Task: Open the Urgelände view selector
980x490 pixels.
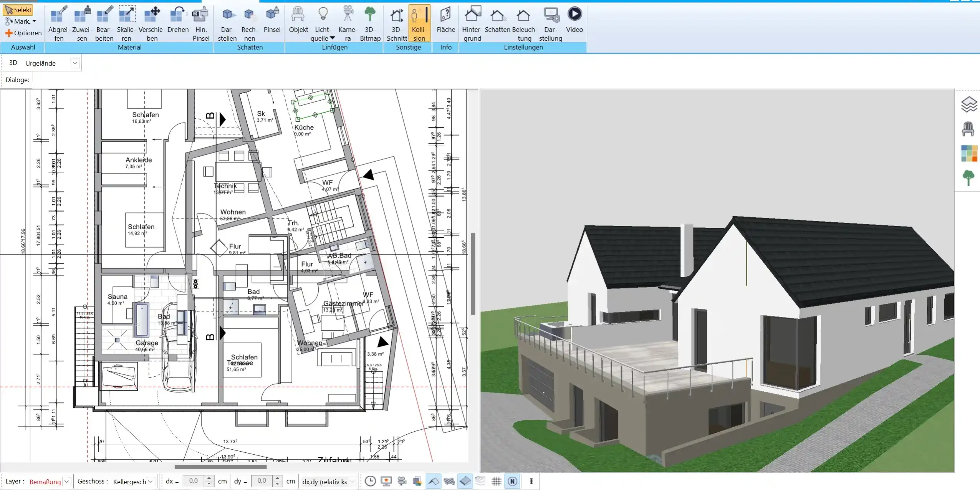Action: (x=75, y=63)
